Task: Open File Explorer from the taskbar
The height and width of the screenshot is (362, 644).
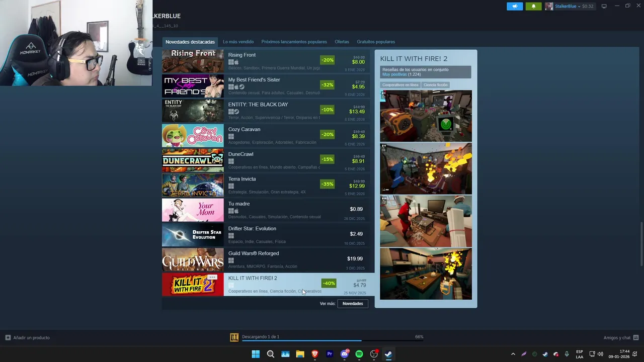Action: pos(300,354)
